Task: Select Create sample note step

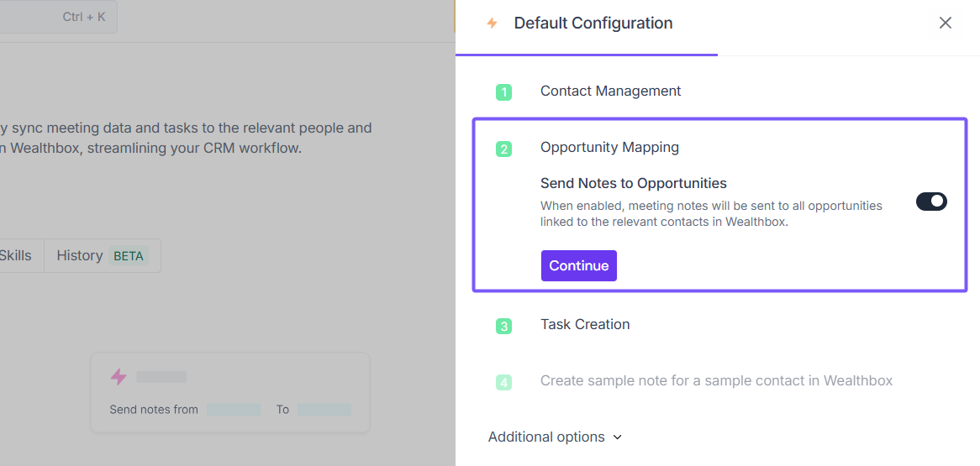Action: [716, 380]
